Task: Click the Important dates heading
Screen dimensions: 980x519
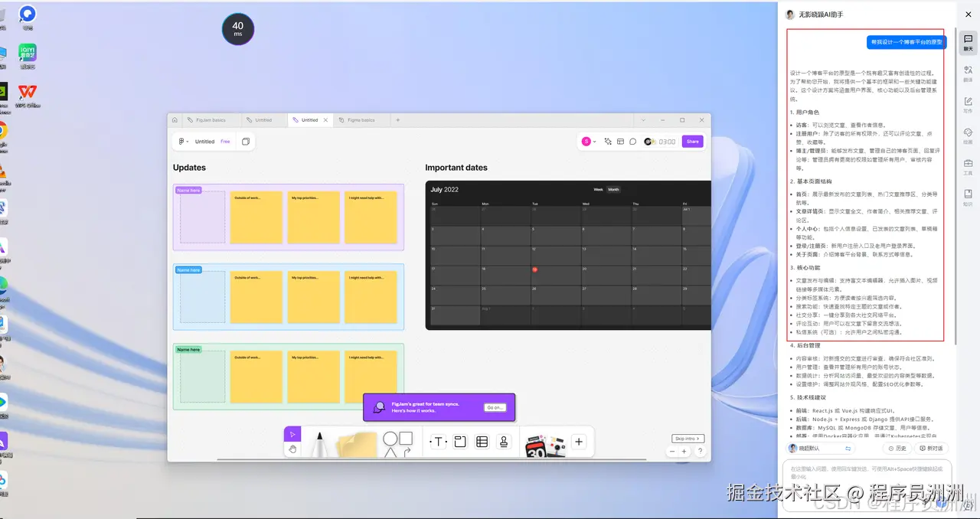Action: coord(456,168)
